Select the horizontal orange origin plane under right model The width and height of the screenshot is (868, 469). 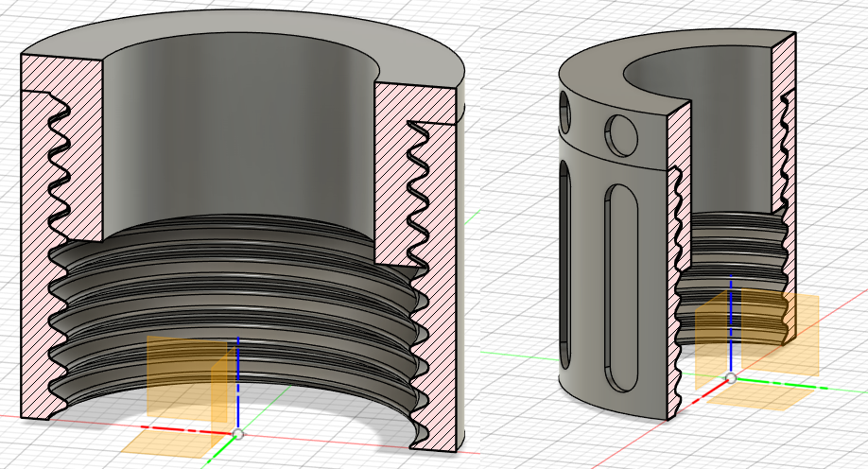761,397
